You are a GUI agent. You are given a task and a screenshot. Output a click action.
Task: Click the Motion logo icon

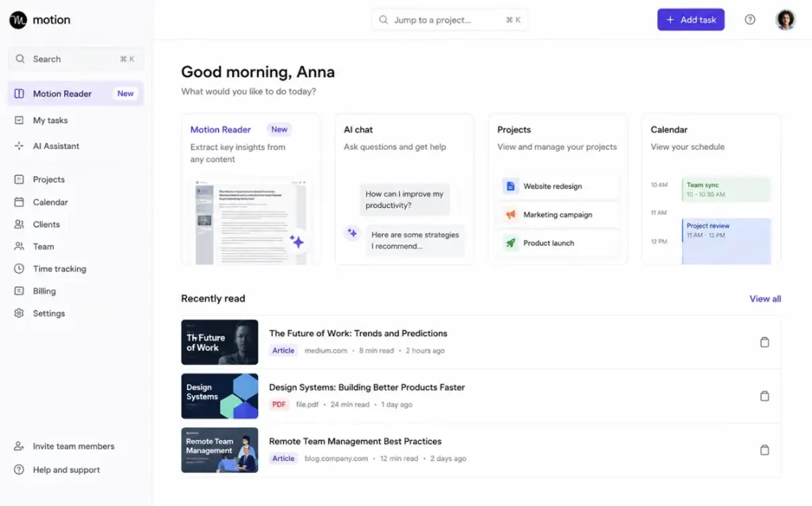pos(18,20)
